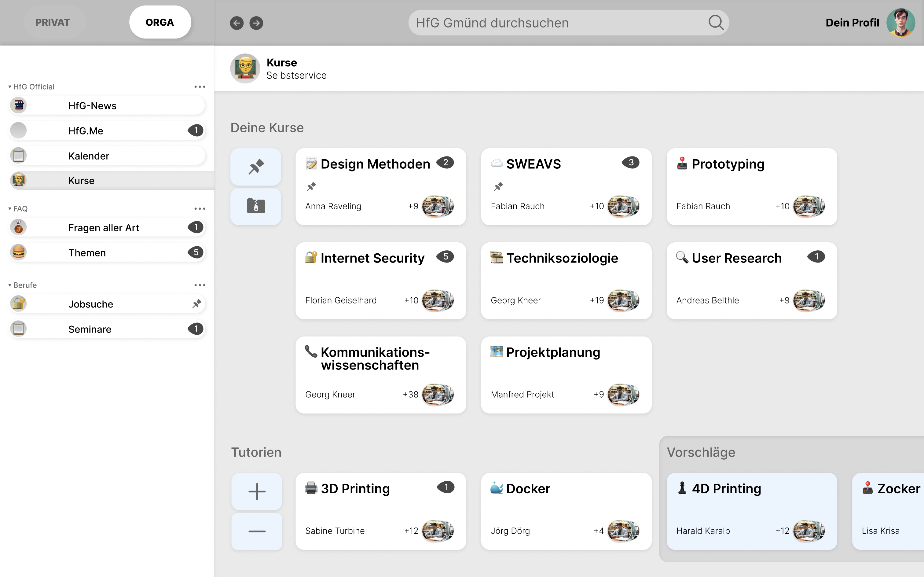This screenshot has height=577, width=924.
Task: Click the pin button beside Deine Kurse
Action: 256,167
